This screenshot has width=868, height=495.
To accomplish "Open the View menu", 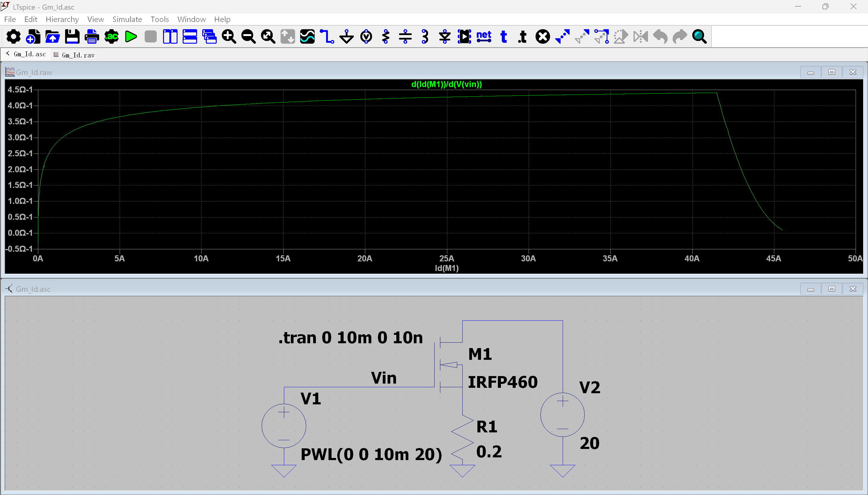I will [96, 19].
